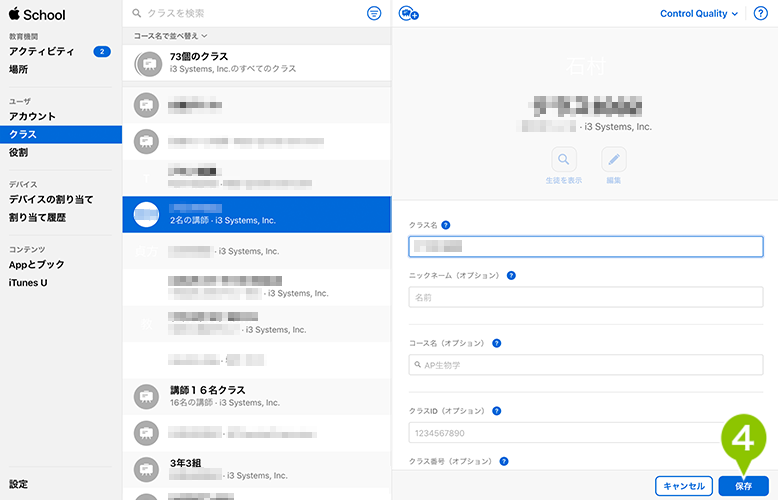Open Appとブック in the sidebar
The width and height of the screenshot is (778, 500).
click(37, 265)
